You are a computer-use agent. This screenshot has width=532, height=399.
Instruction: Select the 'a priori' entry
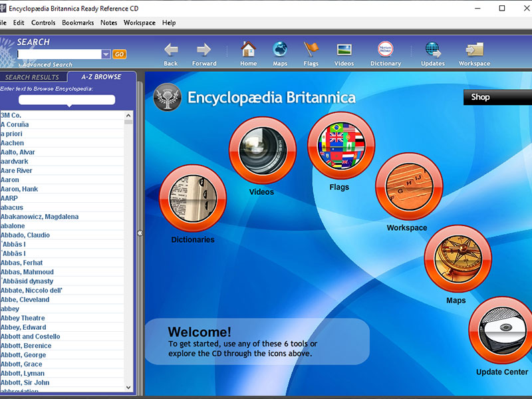(x=62, y=134)
